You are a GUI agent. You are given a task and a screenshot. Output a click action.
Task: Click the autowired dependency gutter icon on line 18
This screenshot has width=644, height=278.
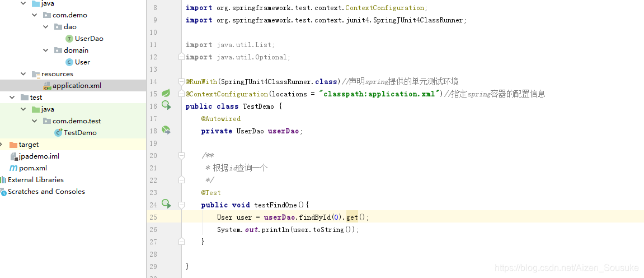click(166, 131)
